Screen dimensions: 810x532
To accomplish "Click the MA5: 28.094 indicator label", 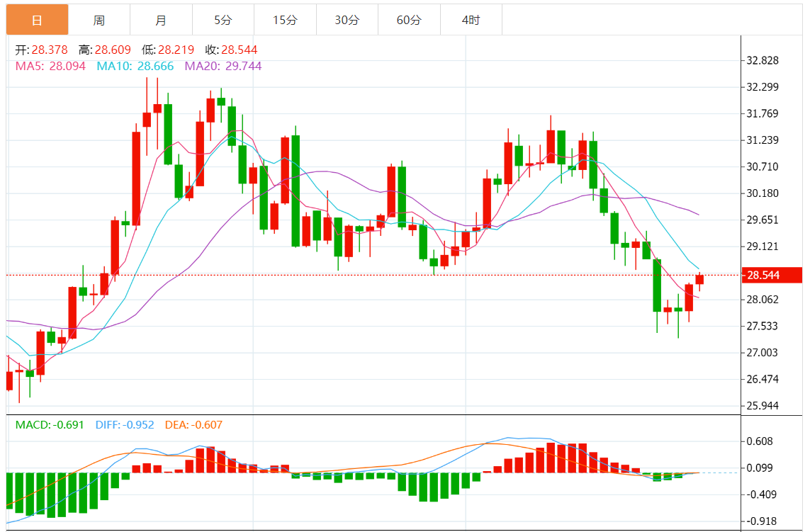I will [50, 66].
